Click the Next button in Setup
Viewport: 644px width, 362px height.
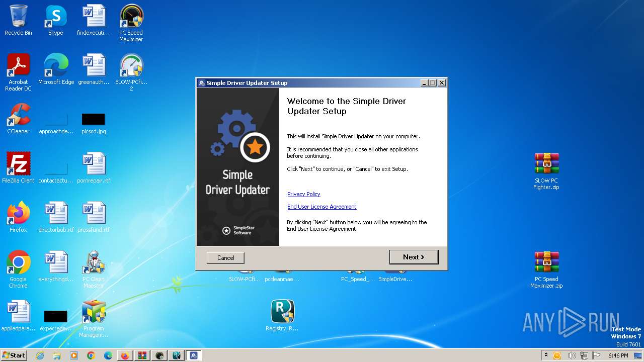[414, 257]
